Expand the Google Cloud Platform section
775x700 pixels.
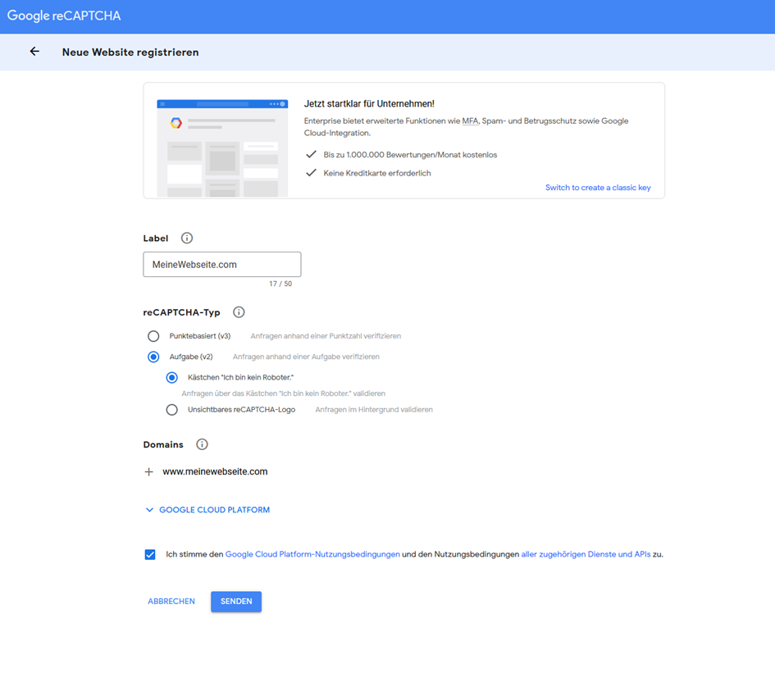[207, 510]
